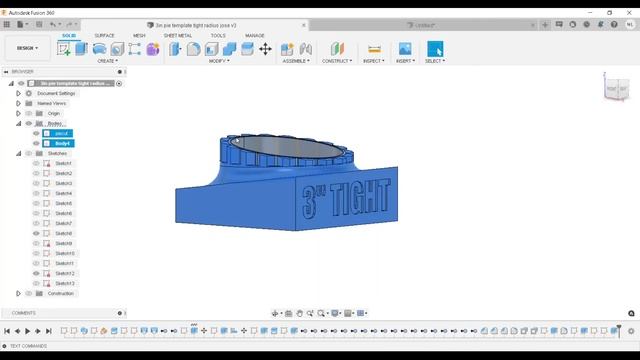Image resolution: width=640 pixels, height=360 pixels.
Task: Select the Offset Plane construct icon
Action: (x=337, y=49)
